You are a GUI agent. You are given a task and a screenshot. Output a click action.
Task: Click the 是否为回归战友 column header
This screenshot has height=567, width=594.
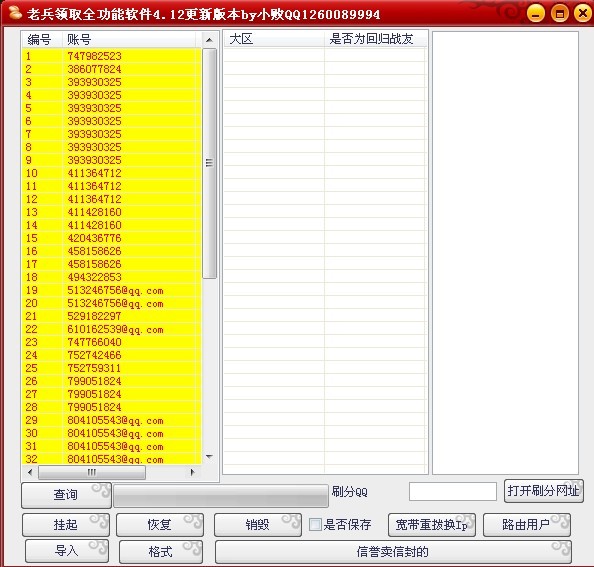click(x=375, y=39)
